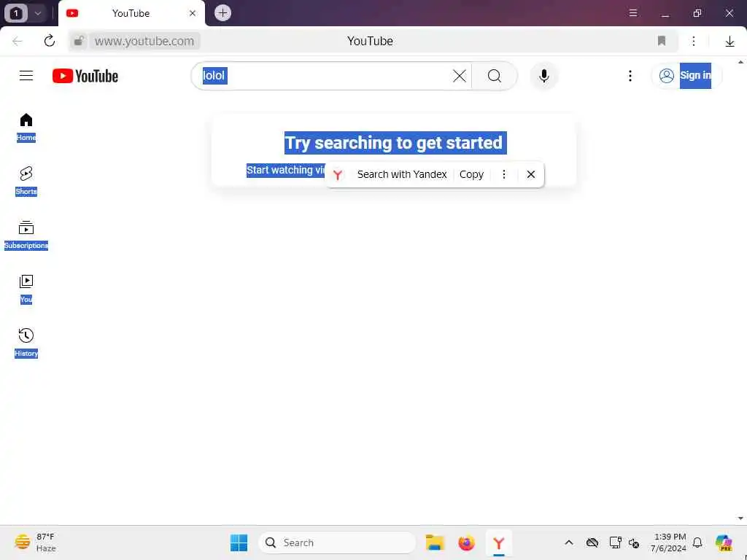
Task: Open Subscriptions in the sidebar
Action: 26,236
